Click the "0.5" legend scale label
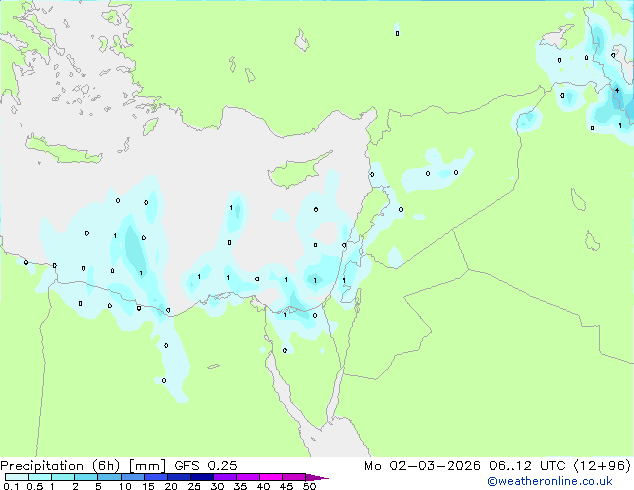The width and height of the screenshot is (634, 490). click(34, 486)
